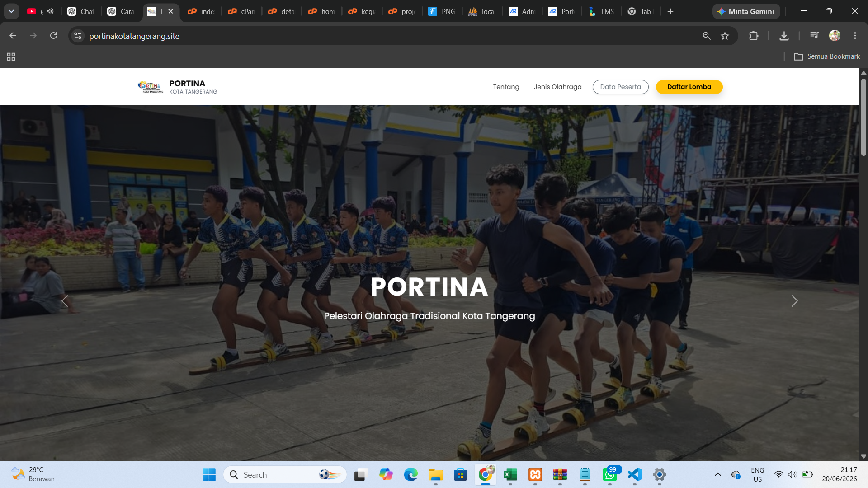Image resolution: width=868 pixels, height=488 pixels.
Task: Open the Wi-Fi network icon
Action: tap(778, 474)
